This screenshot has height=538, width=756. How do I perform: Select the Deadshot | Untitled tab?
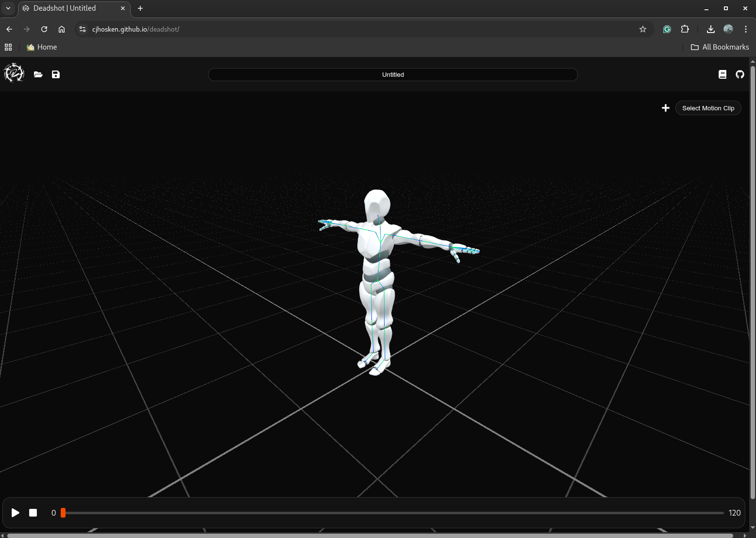pyautogui.click(x=73, y=8)
